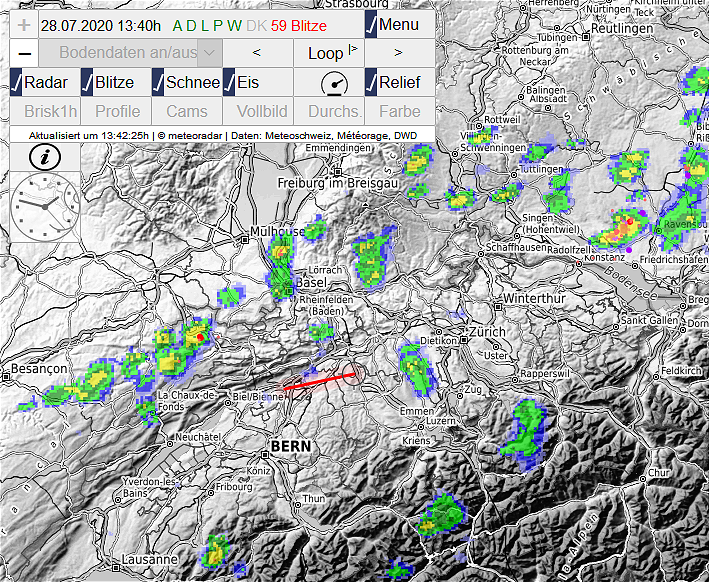Toggle country P in the header

tap(218, 26)
